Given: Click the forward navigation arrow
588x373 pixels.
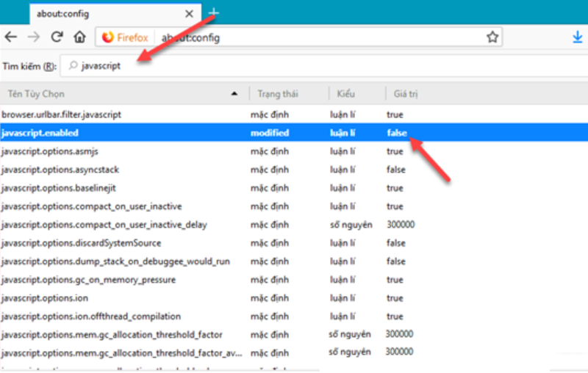Looking at the screenshot, I should pos(34,37).
